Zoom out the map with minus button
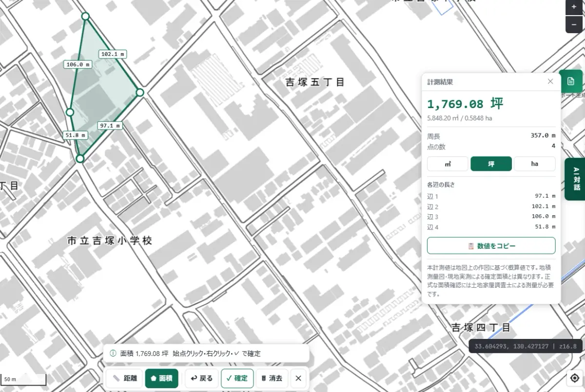 click(x=574, y=24)
